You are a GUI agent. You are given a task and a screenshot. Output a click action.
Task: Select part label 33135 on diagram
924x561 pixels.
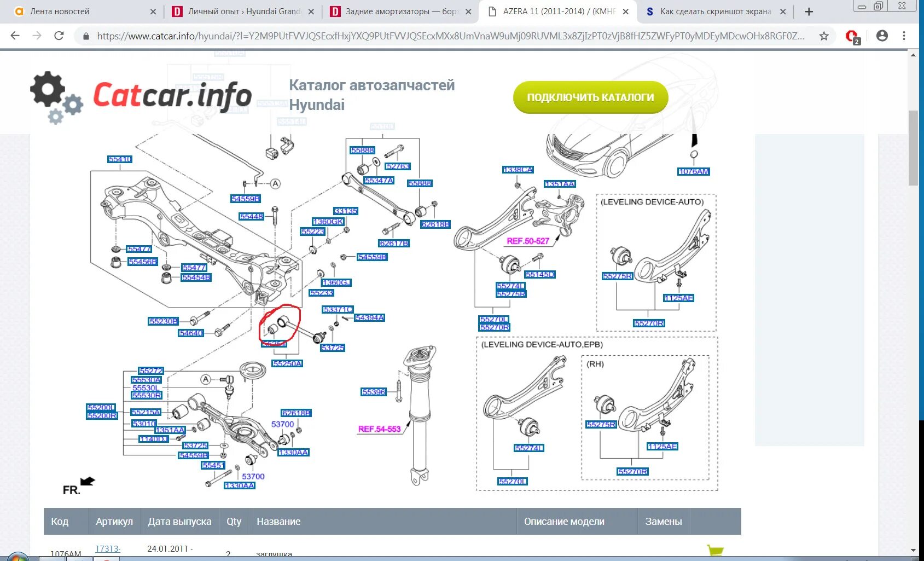[346, 211]
